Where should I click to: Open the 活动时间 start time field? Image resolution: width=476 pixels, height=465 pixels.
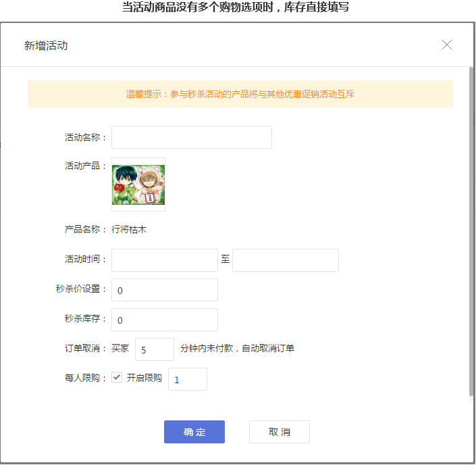point(164,260)
